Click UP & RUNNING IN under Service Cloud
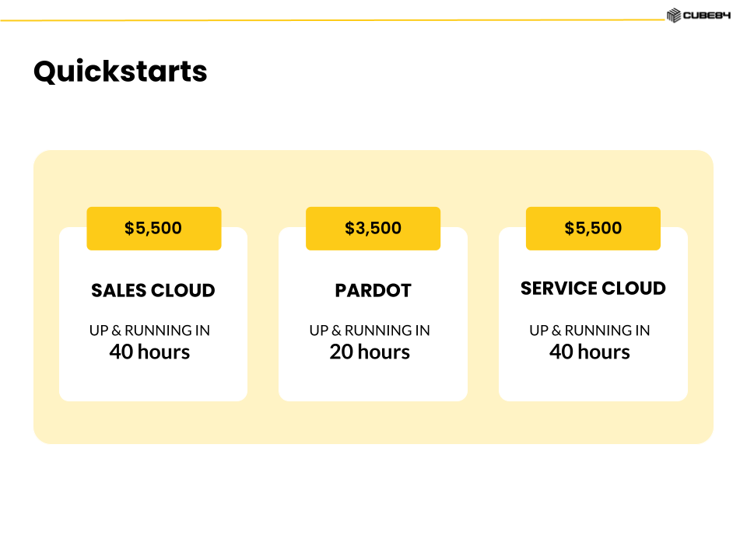This screenshot has height=560, width=747. coord(590,331)
